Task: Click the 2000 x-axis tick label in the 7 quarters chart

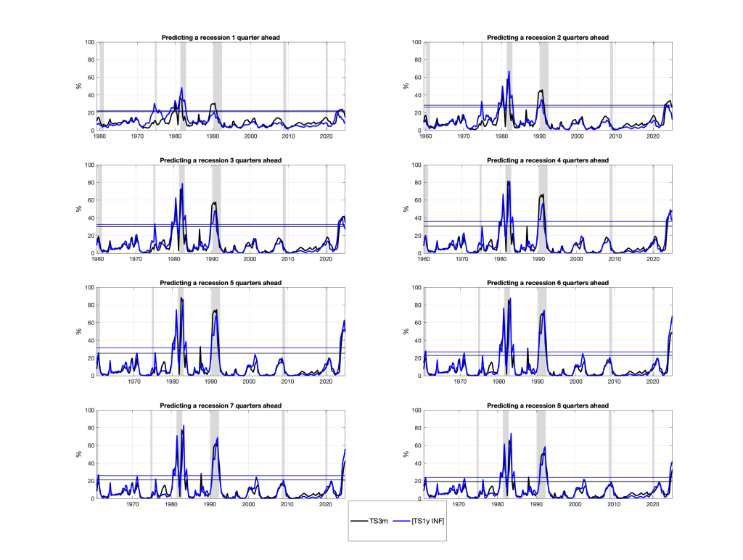Action: (248, 505)
